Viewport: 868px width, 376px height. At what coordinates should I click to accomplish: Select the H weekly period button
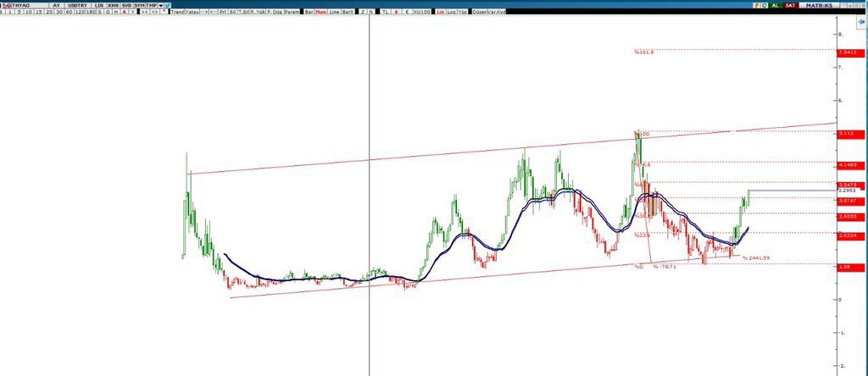tap(116, 12)
